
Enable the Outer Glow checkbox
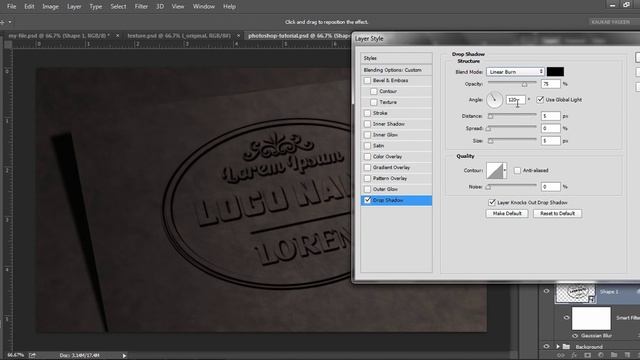[367, 189]
